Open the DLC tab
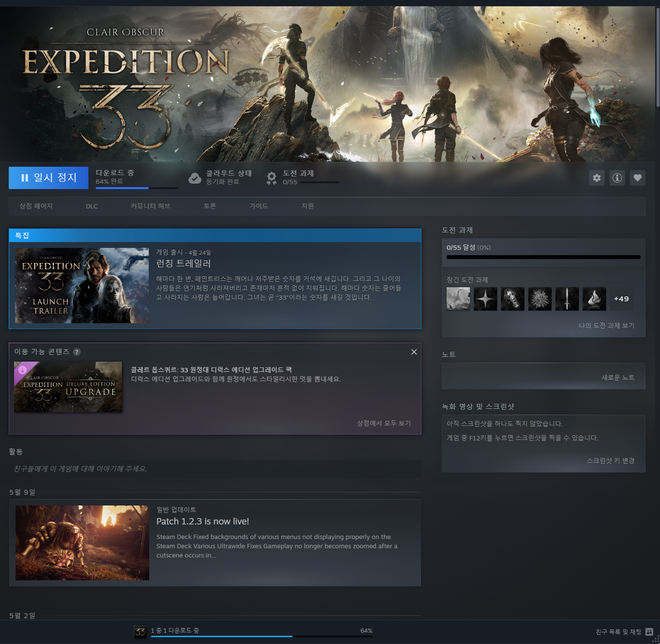 [92, 206]
